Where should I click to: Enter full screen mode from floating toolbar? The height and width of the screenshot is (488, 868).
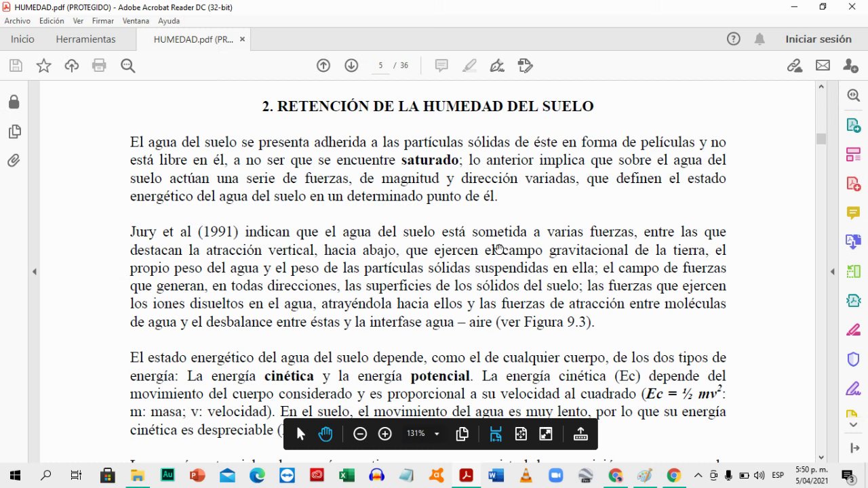coord(546,434)
